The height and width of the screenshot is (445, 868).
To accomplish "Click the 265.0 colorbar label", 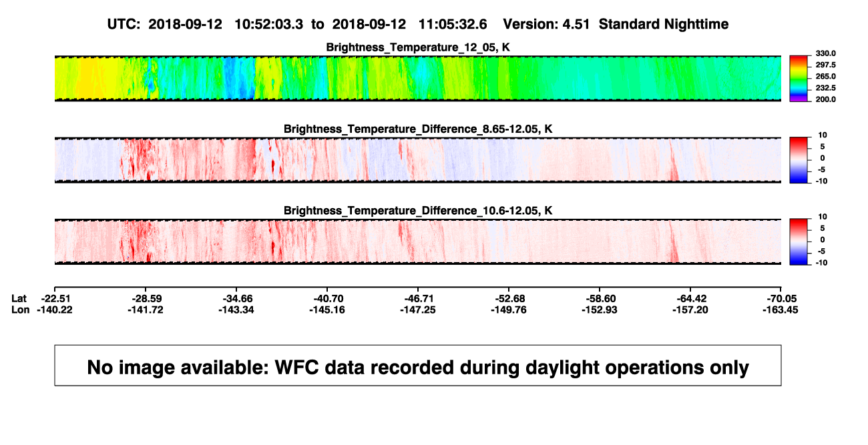I will [x=825, y=76].
